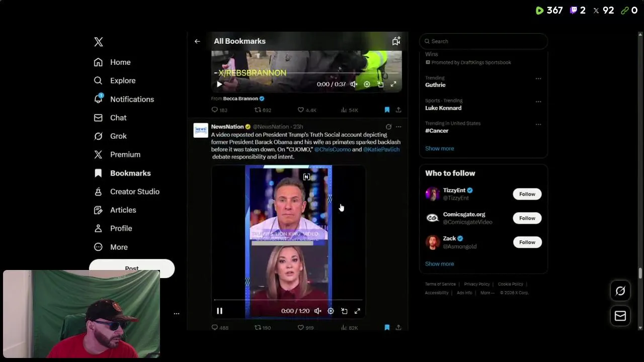Open options for Luke Kennard trend

coord(538,102)
